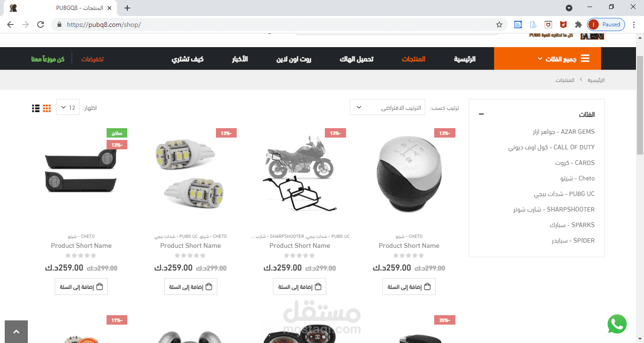Bookmark this page with star icon
644x343 pixels.
(x=499, y=24)
